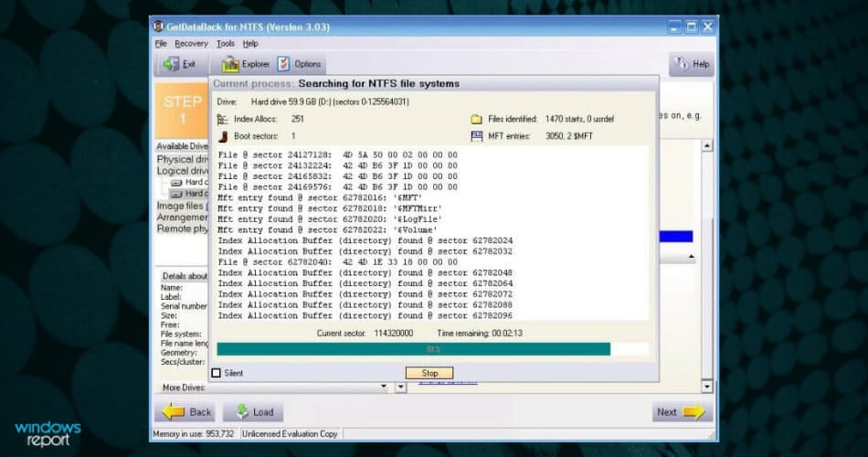
Task: Enable the Silent checkbox
Action: [217, 373]
